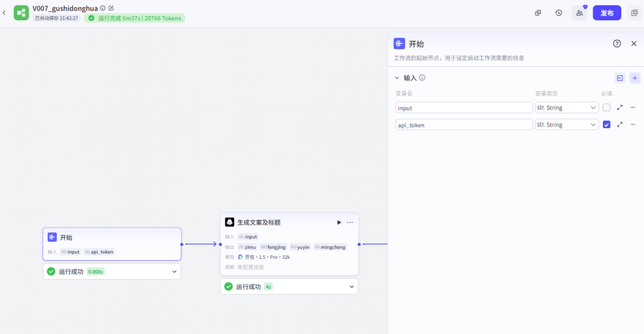Expand the input variable row details

[620, 107]
